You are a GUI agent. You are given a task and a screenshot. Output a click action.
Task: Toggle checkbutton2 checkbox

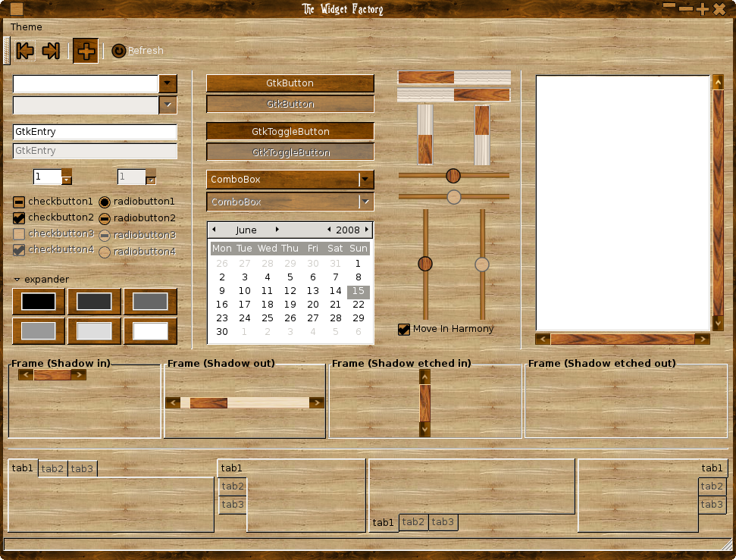click(x=19, y=217)
